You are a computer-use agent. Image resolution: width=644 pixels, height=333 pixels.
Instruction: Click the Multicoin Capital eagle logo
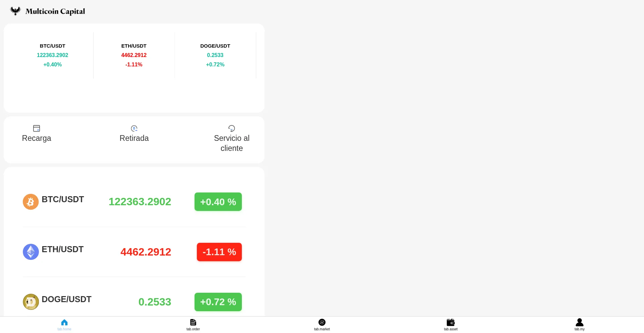[x=15, y=11]
